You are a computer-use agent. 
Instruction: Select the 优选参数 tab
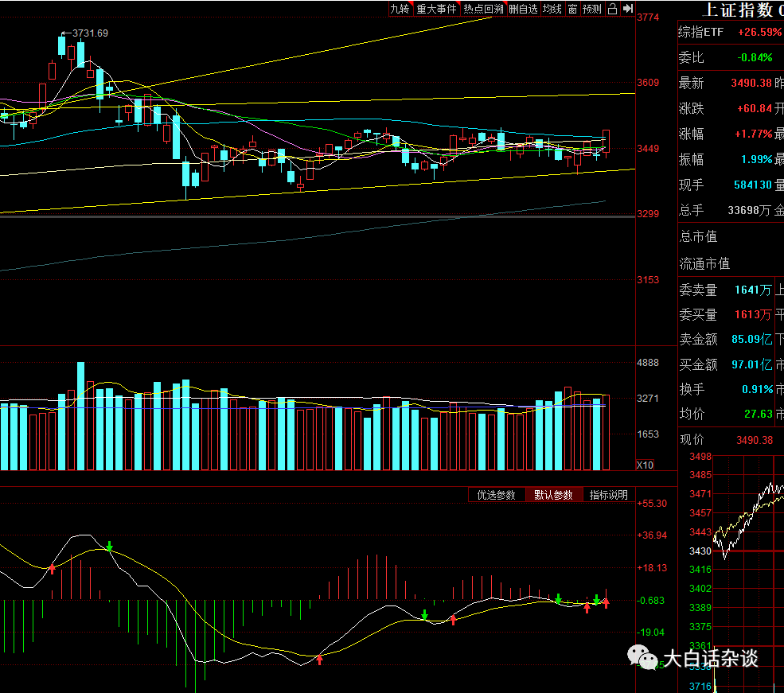point(496,495)
